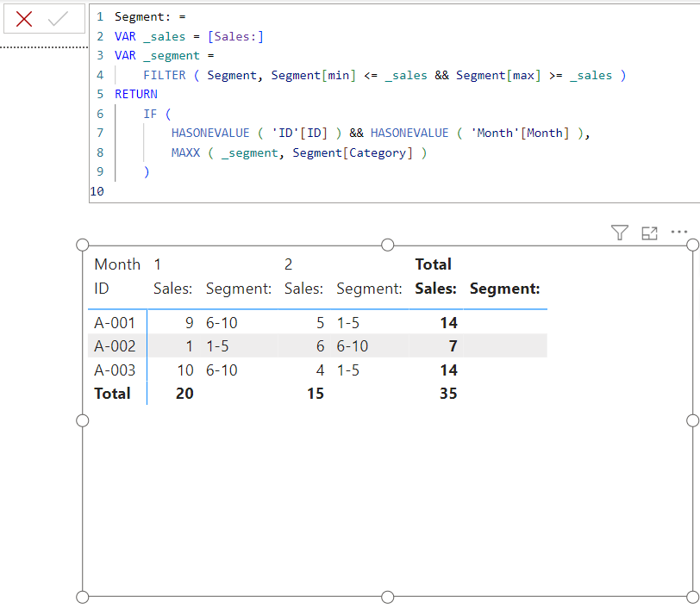Click the [Sales:] measure reference in line 2
Viewport: 700px width, 609px height.
point(235,36)
